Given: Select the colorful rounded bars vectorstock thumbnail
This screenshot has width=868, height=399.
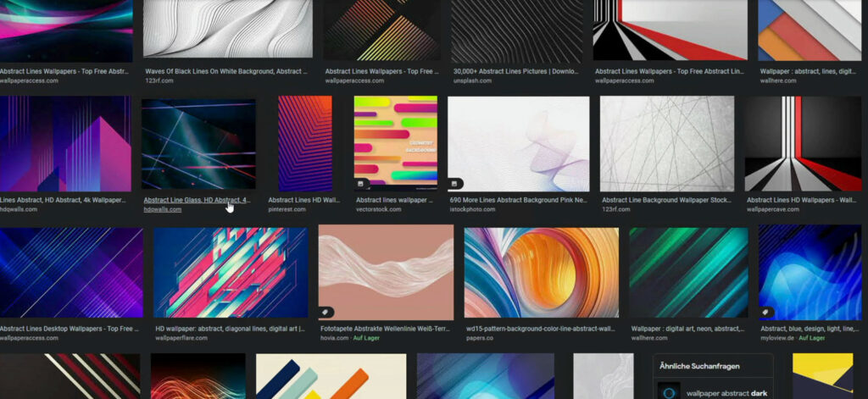Looking at the screenshot, I should point(395,142).
